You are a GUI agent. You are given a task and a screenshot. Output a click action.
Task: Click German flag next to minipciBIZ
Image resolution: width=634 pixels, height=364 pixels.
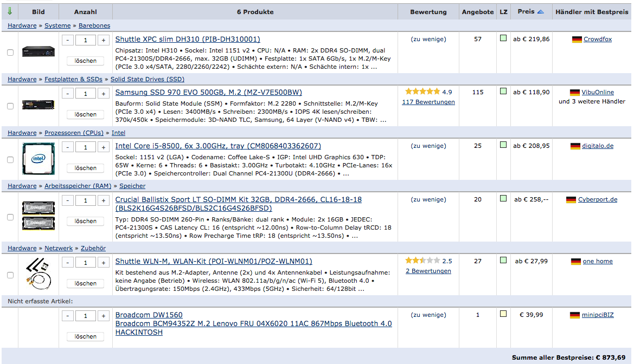click(574, 315)
